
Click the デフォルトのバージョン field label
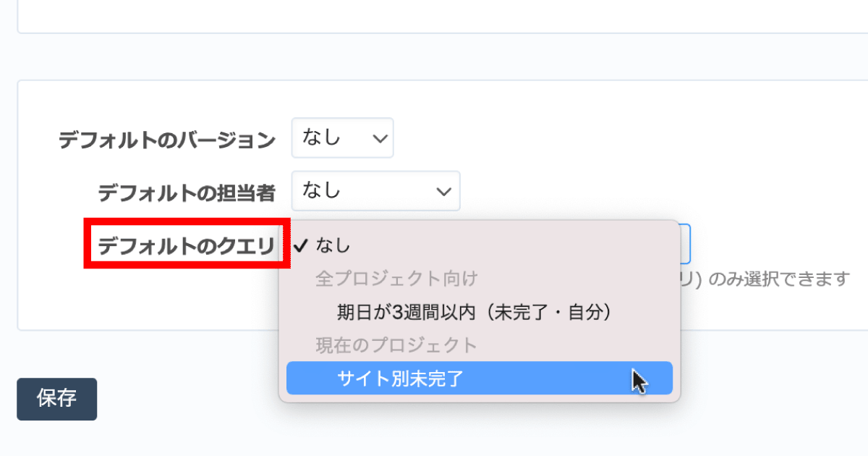point(167,139)
